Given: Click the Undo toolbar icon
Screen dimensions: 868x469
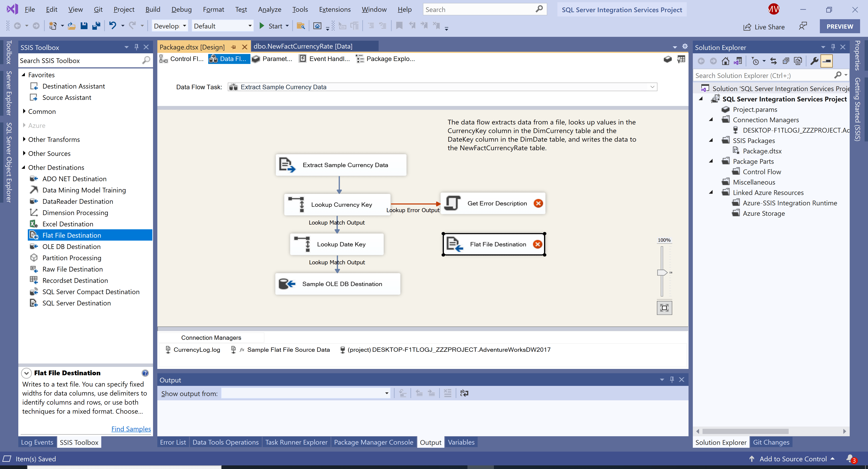Looking at the screenshot, I should pyautogui.click(x=113, y=26).
